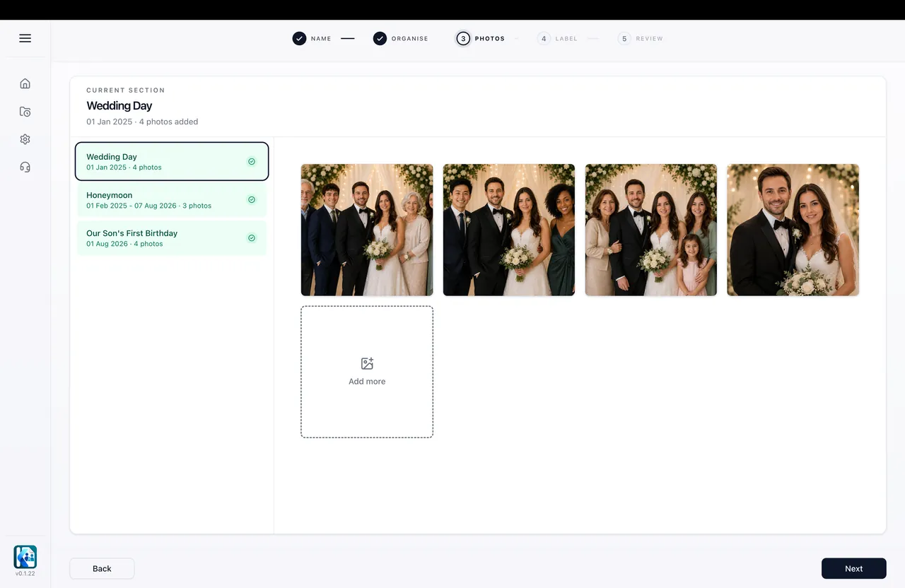Viewport: 905px width, 588px height.
Task: Select the Honeymoon section
Action: (172, 200)
